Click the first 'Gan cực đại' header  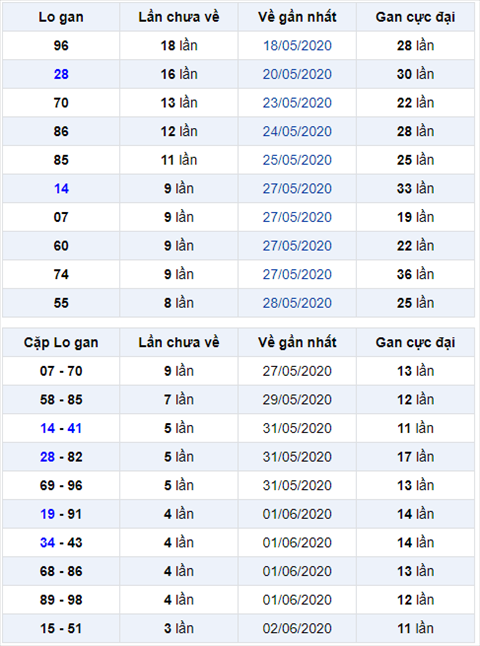(x=415, y=17)
